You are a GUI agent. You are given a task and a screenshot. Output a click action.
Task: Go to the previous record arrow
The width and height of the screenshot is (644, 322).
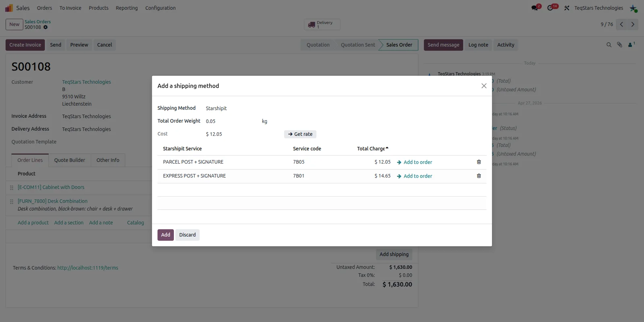click(621, 25)
